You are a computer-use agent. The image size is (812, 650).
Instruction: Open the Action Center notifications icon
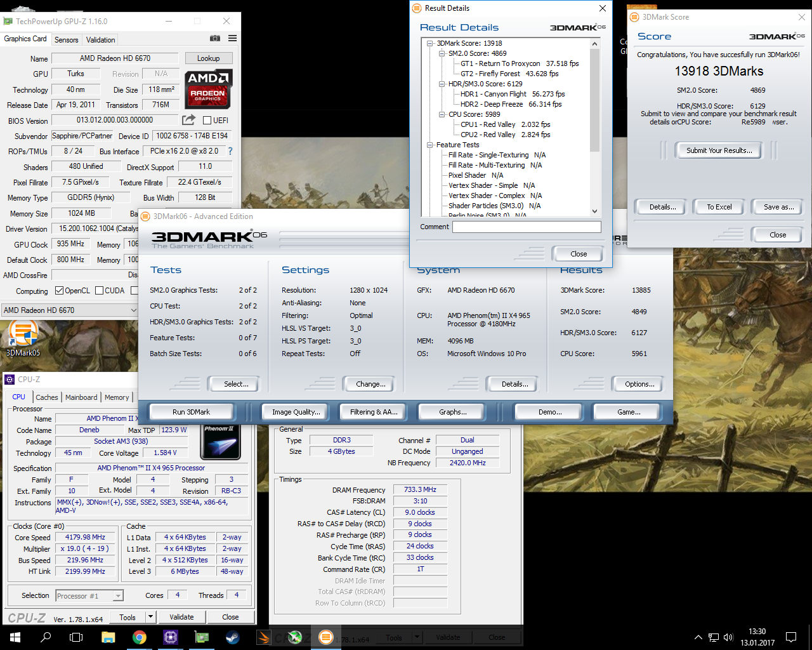pyautogui.click(x=791, y=637)
